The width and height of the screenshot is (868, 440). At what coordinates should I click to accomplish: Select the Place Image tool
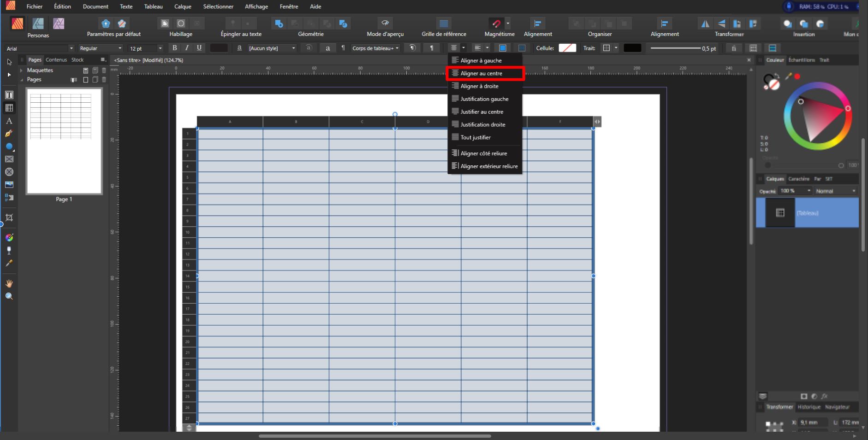9,185
